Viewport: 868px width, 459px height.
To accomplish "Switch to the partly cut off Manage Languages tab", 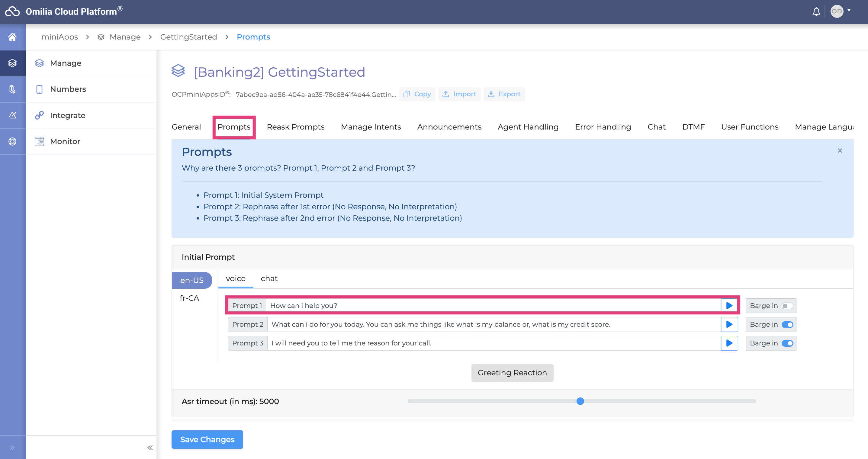I will pyautogui.click(x=824, y=127).
